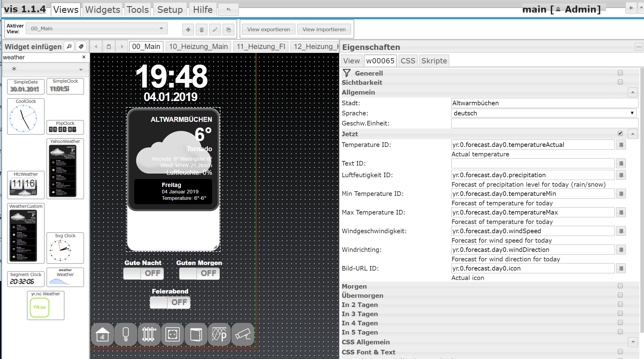This screenshot has height=359, width=644.
Task: Open the Aktiver View dropdown
Action: [x=97, y=28]
